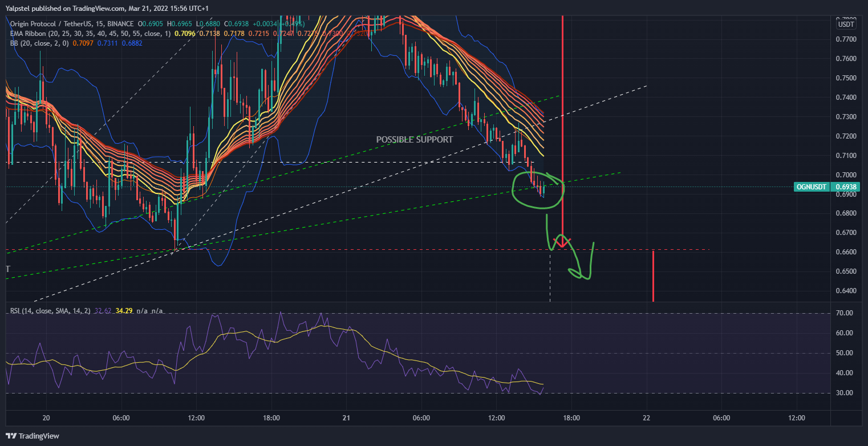Click the high value H0.6965 in legend
This screenshot has height=446, width=868.
[180, 24]
